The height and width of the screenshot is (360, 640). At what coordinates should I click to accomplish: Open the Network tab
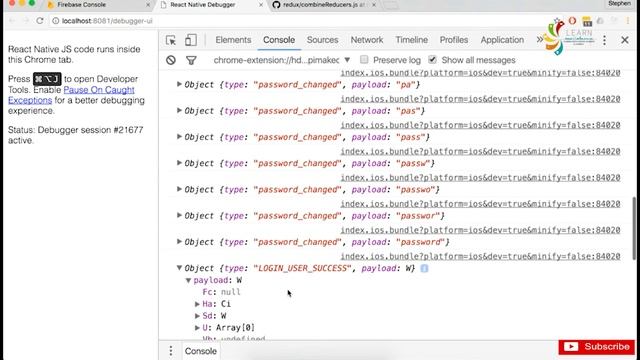point(367,40)
